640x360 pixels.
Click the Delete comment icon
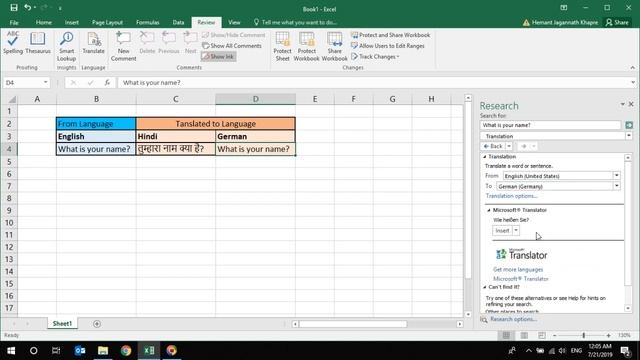point(147,42)
